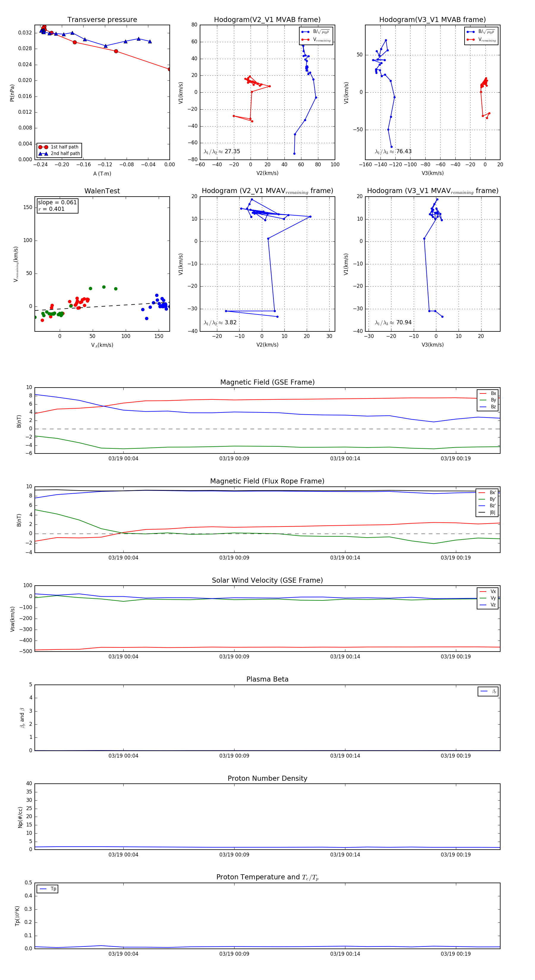Select the "By" legend entry
535x980 pixels.
tap(488, 400)
